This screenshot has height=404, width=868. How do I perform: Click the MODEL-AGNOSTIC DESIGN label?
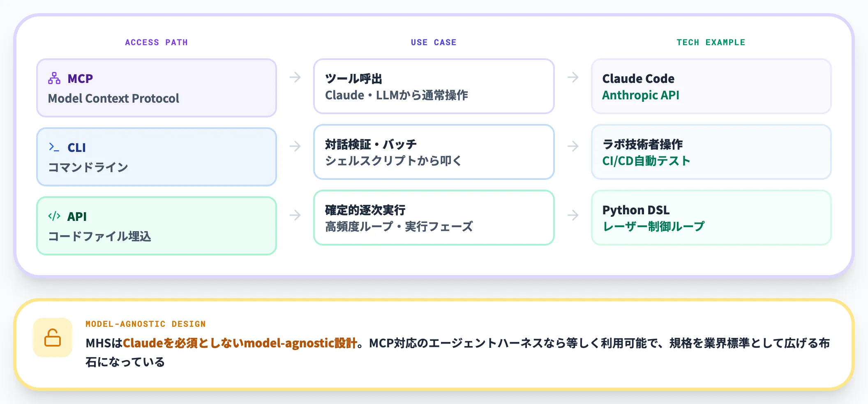pyautogui.click(x=145, y=324)
